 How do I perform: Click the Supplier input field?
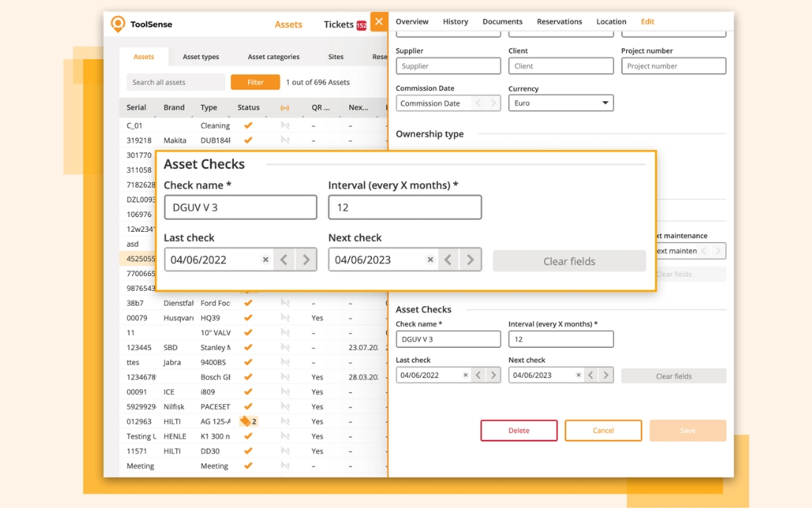[448, 66]
